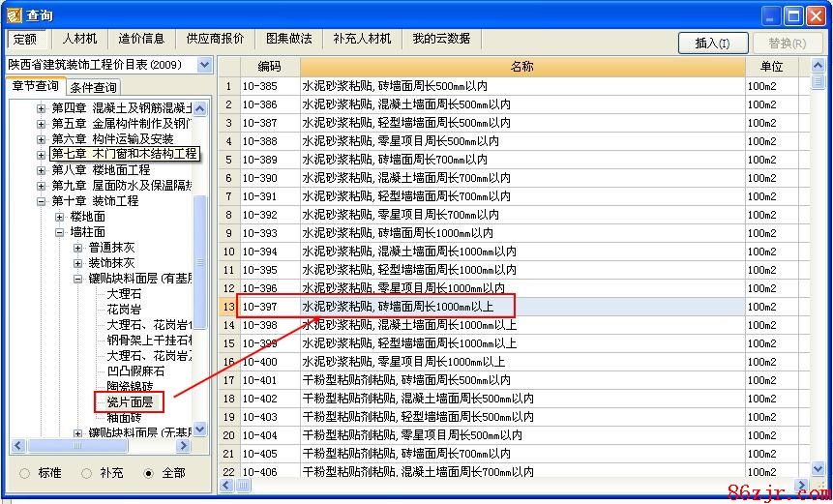This screenshot has height=504, width=833.
Task: Select the 全部 radio button
Action: pyautogui.click(x=148, y=473)
